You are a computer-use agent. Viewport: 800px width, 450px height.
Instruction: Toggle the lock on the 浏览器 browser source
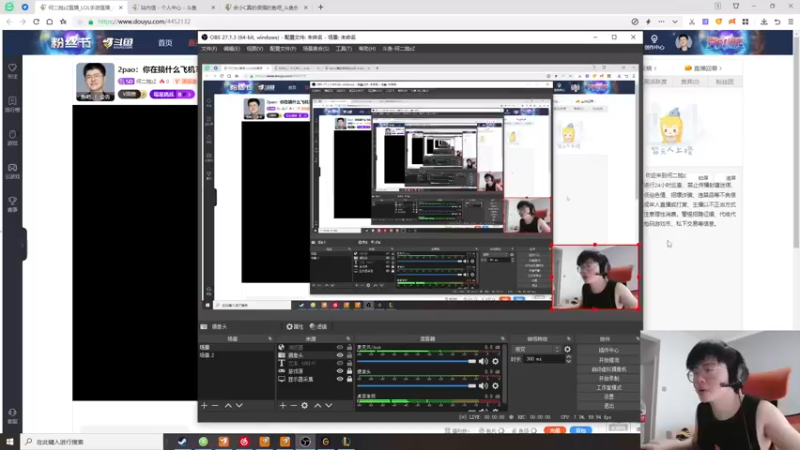point(349,347)
